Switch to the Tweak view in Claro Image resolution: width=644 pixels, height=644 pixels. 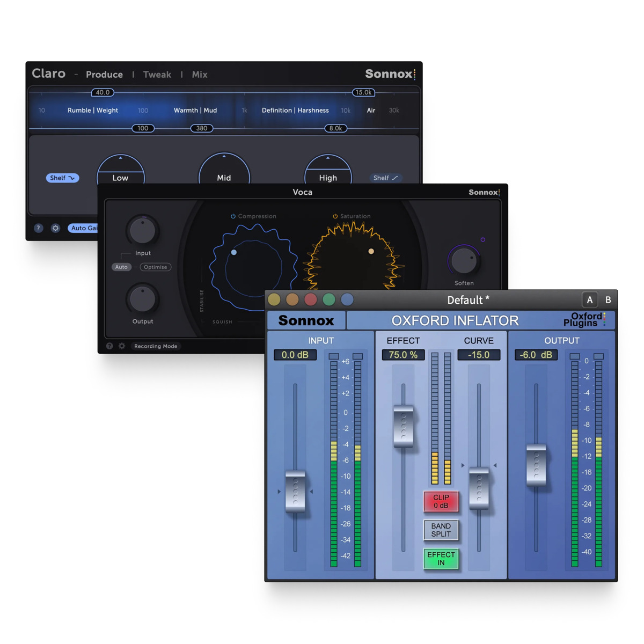pyautogui.click(x=157, y=75)
